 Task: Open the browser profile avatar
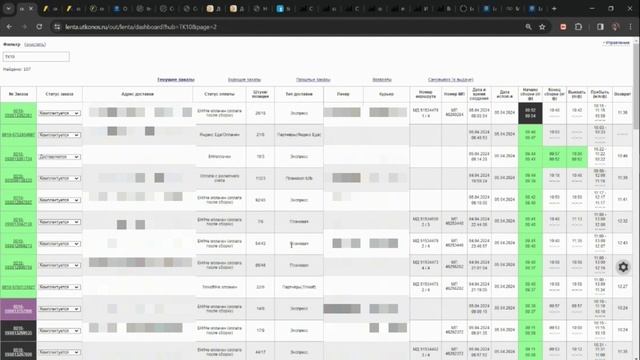616,27
